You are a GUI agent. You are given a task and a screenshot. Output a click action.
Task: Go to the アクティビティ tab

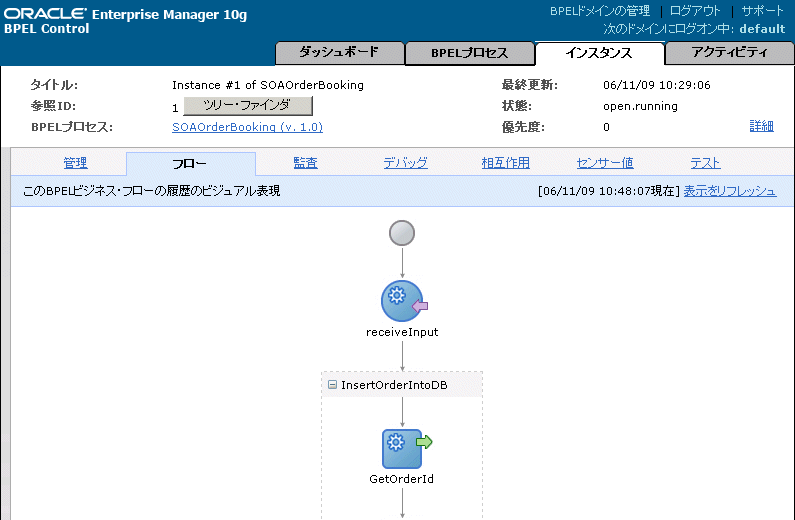pos(730,53)
